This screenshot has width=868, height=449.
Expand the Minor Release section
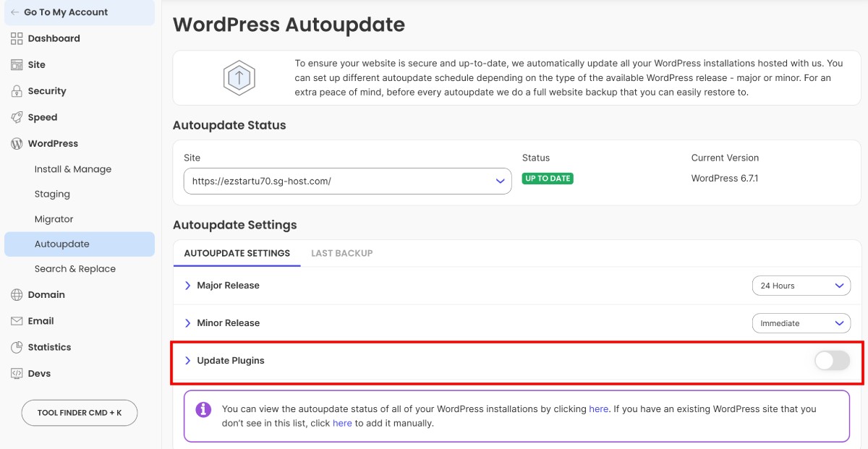pos(188,323)
